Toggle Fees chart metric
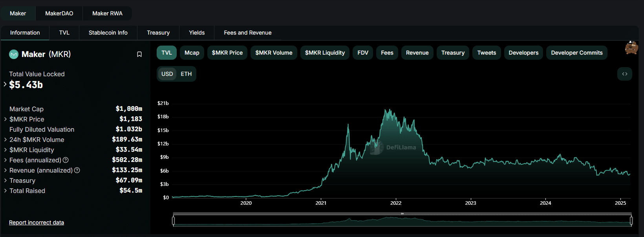 point(387,53)
